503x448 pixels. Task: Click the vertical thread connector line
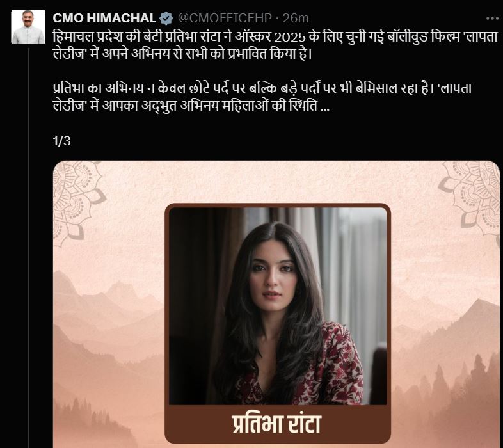[x=28, y=248]
